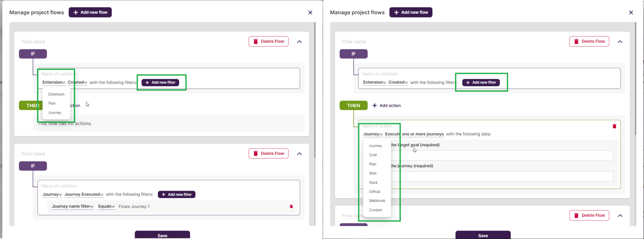Screen dimensions: 644x239
Task: Click Add new filter next to Journey Executed
Action: point(177,194)
